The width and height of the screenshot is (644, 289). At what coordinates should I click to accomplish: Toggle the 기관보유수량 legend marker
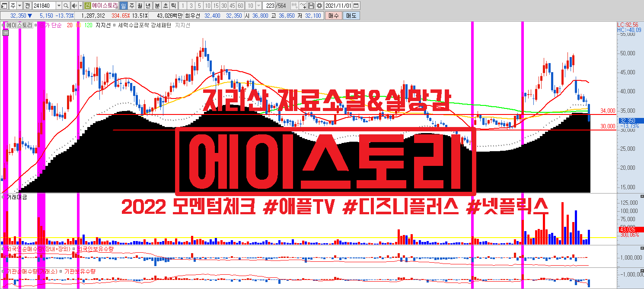click(x=61, y=271)
